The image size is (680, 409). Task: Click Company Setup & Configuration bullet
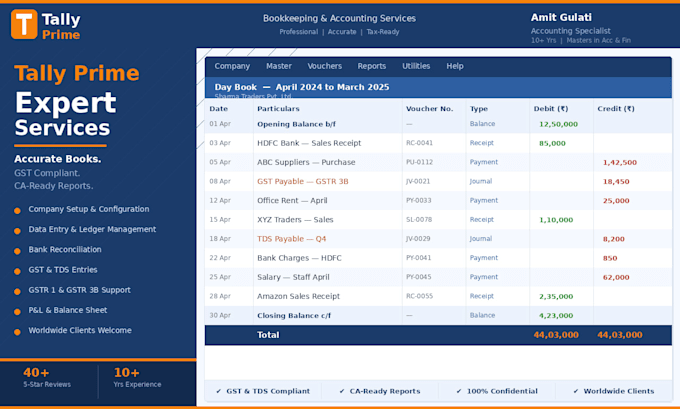(x=88, y=209)
